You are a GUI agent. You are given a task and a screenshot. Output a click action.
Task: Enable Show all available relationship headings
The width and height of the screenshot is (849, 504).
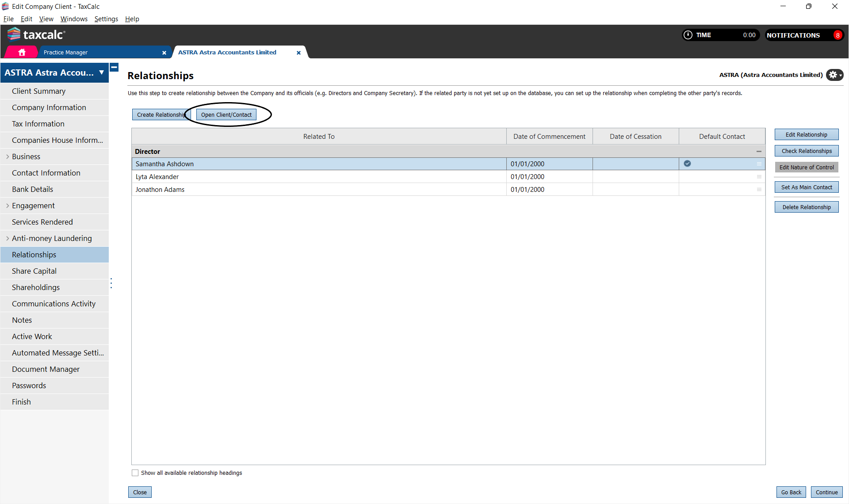pos(135,473)
